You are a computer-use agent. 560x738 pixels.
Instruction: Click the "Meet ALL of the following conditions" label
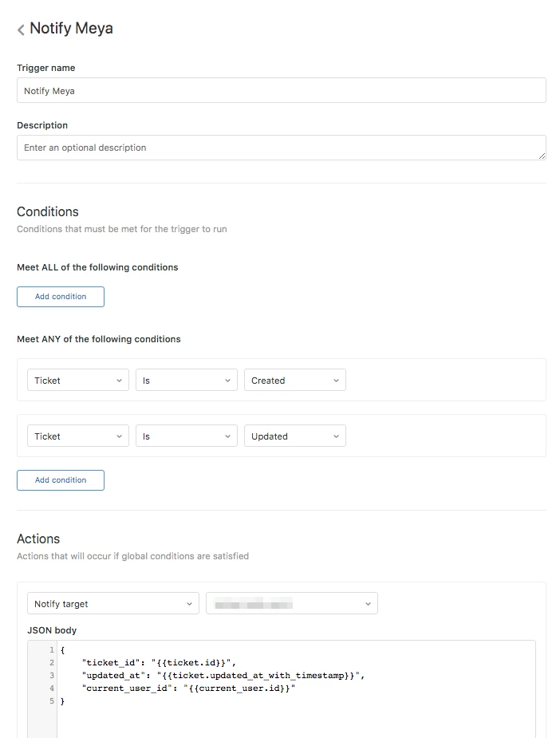[97, 266]
